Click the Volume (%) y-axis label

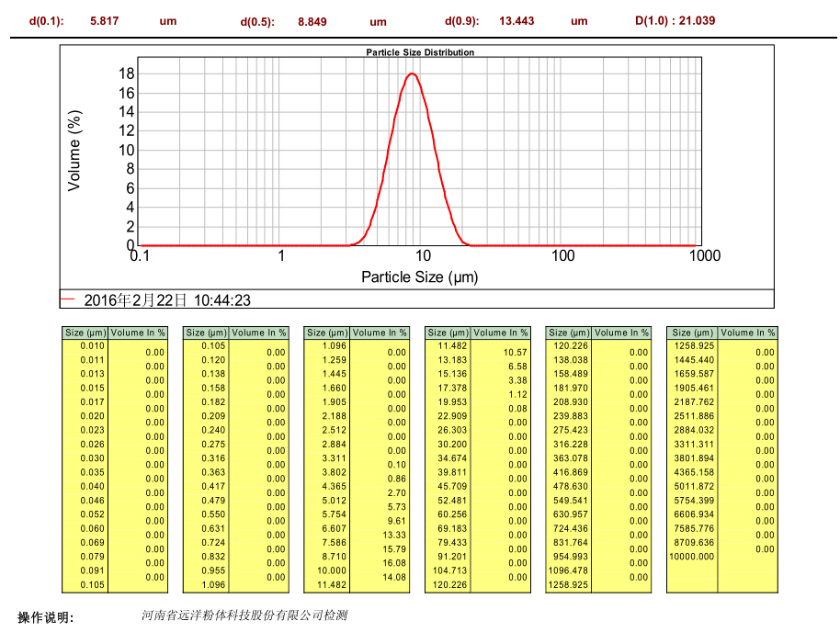[x=75, y=151]
